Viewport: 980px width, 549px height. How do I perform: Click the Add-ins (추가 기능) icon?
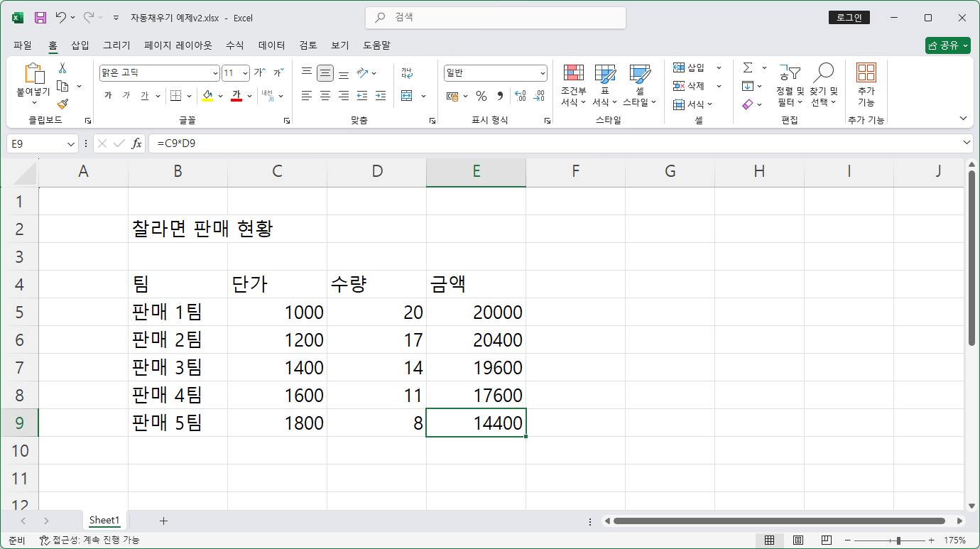[x=866, y=86]
